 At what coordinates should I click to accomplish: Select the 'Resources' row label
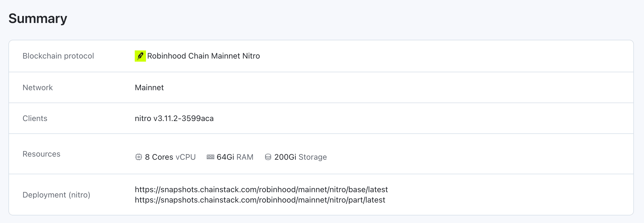click(42, 154)
